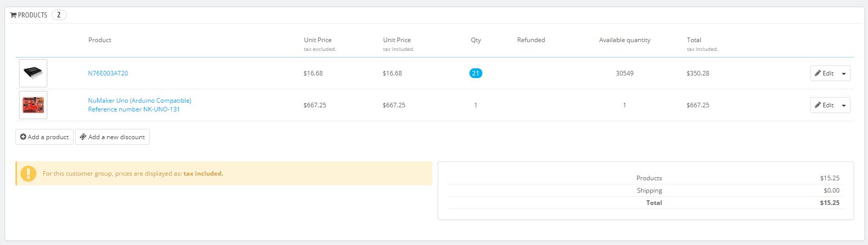The image size is (868, 245).
Task: Click the plus icon on Add a product
Action: click(23, 137)
